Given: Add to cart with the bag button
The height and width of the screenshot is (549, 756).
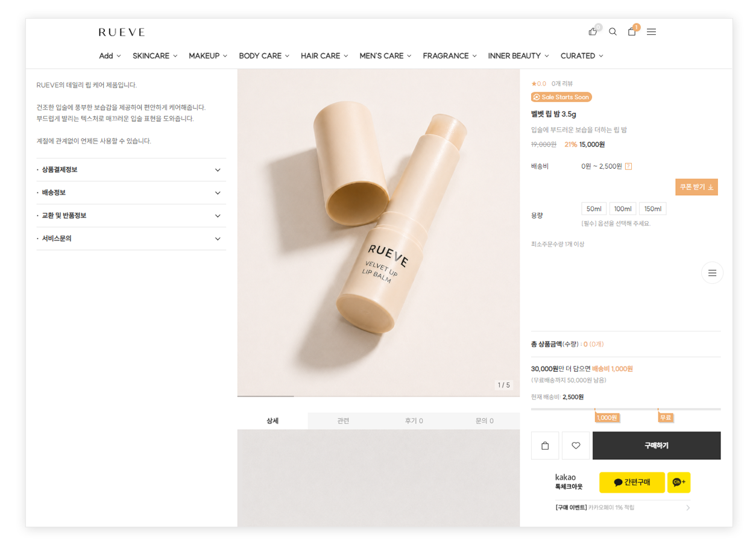Looking at the screenshot, I should [545, 445].
